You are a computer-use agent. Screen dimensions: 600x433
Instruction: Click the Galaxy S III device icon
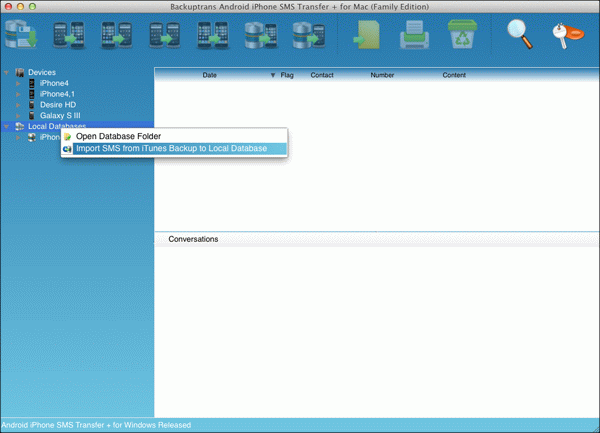(x=32, y=115)
